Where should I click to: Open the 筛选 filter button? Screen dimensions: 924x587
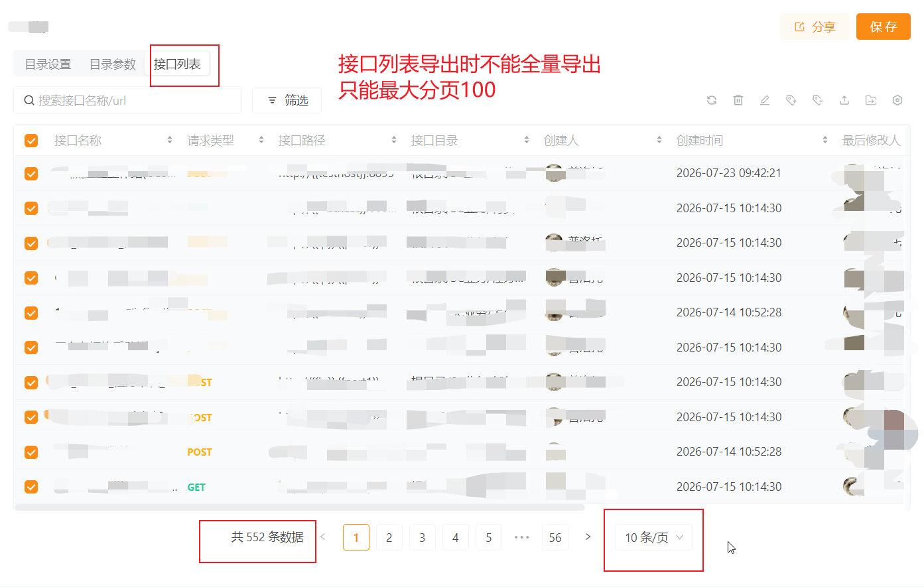pyautogui.click(x=287, y=100)
